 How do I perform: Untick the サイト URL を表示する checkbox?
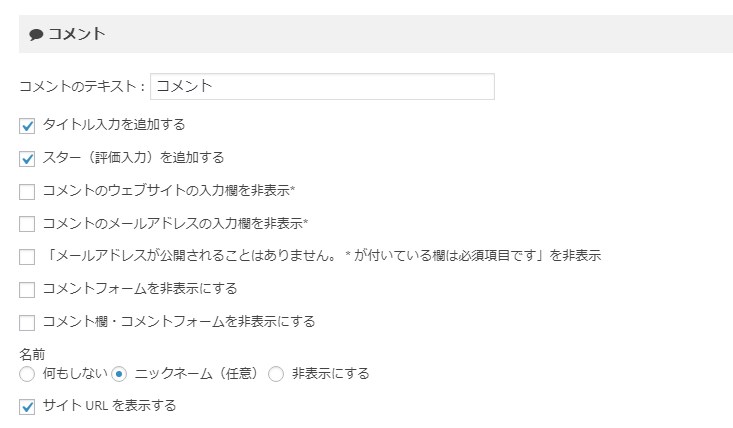click(x=27, y=407)
